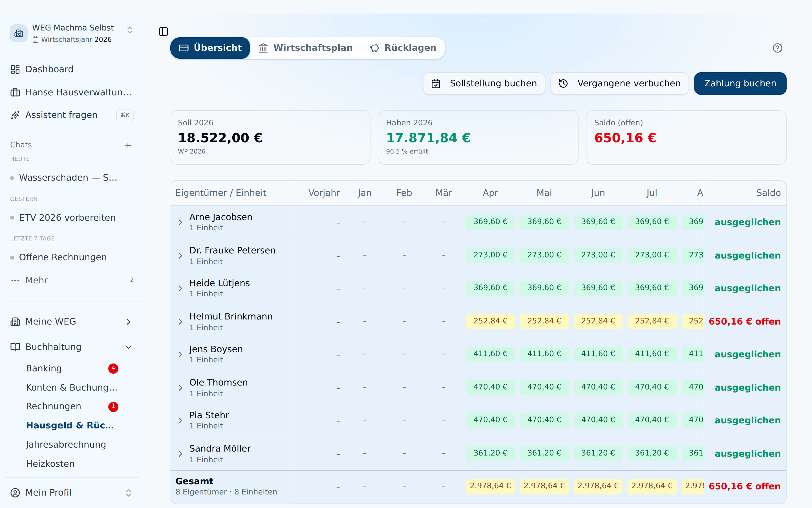
Task: Click the Dashboard grid icon
Action: click(15, 69)
